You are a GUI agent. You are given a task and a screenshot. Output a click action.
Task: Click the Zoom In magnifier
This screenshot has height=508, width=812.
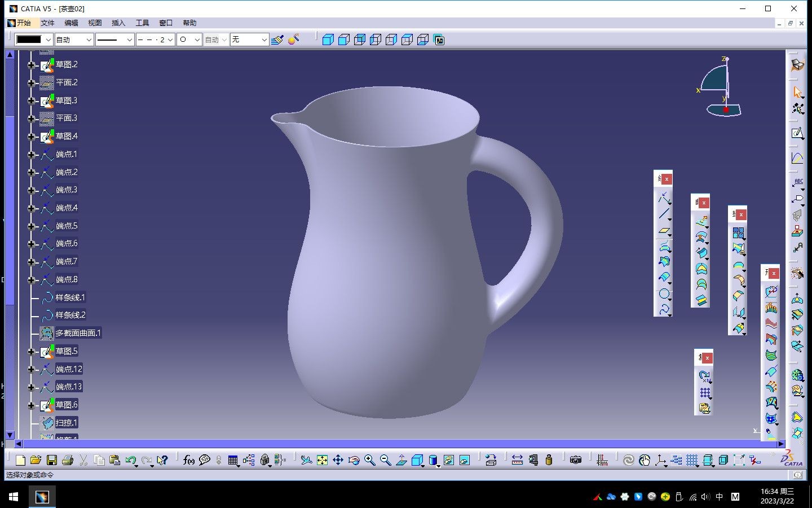[369, 460]
